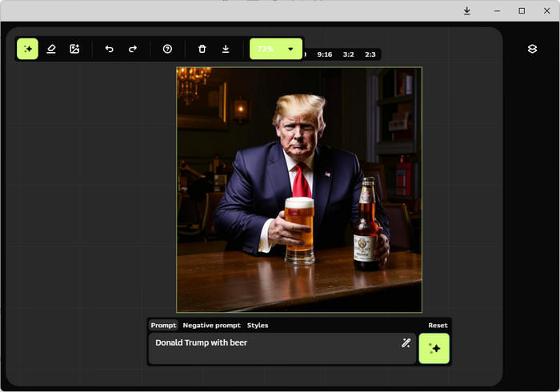Download image from toolbar
Screen dimensions: 560x392
pyautogui.click(x=226, y=49)
